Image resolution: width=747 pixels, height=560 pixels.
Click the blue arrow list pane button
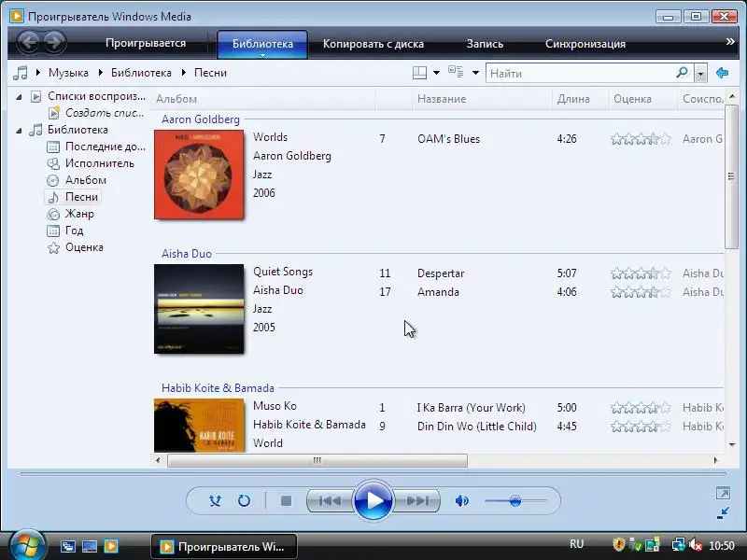point(722,73)
